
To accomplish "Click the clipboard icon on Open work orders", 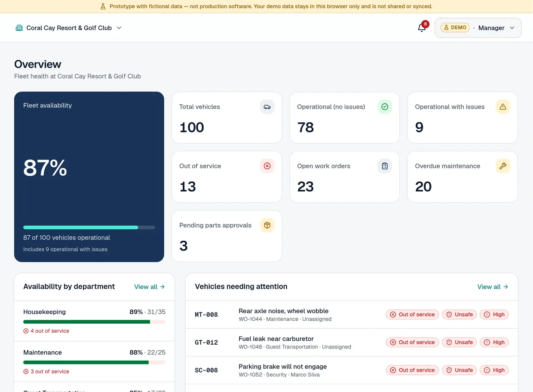I will pos(385,166).
